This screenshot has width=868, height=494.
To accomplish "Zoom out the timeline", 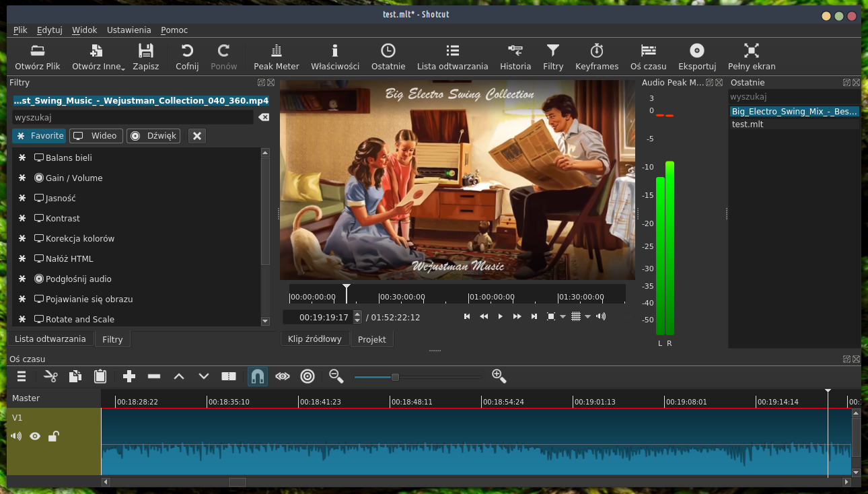I will (336, 377).
